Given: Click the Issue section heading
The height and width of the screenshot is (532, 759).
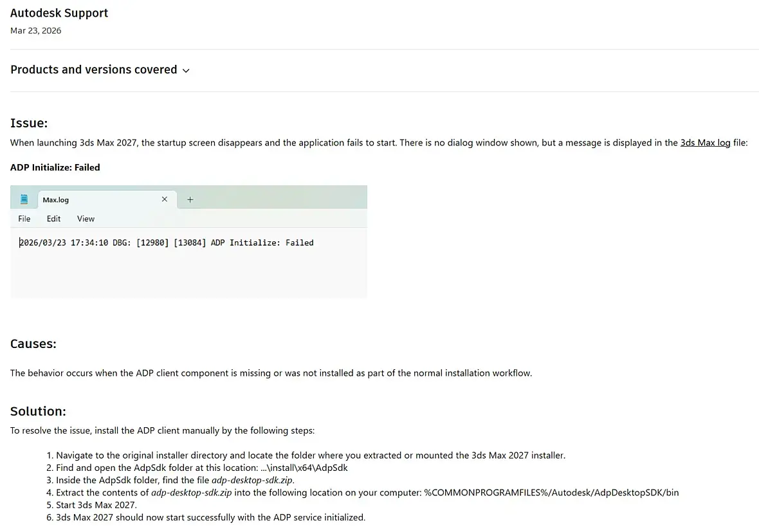Looking at the screenshot, I should point(29,123).
